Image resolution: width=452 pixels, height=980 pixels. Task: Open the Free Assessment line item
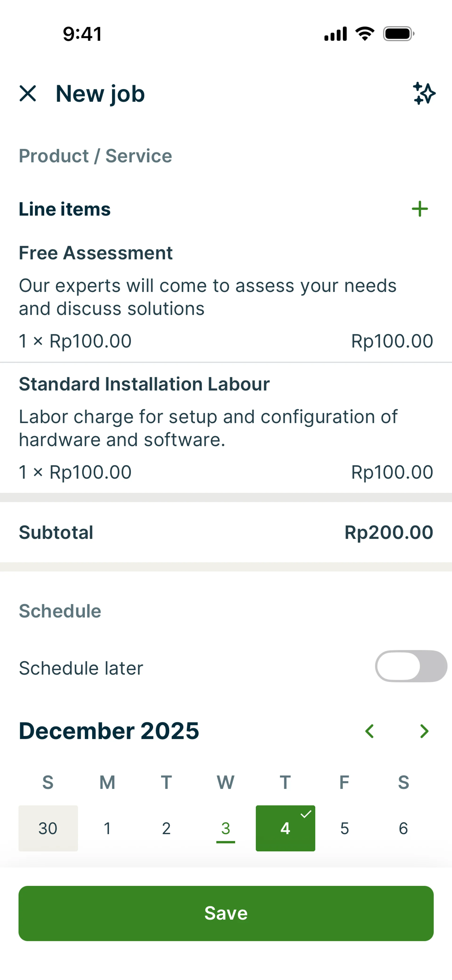[x=226, y=297]
